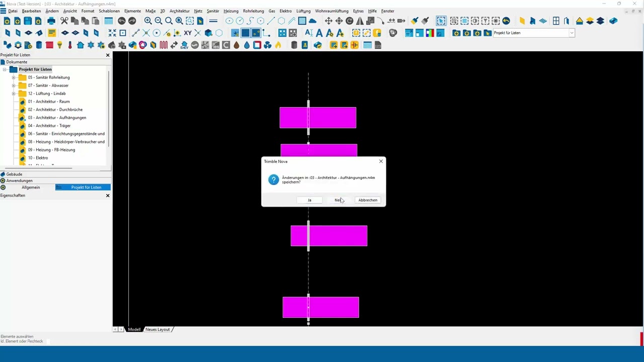Screen dimensions: 644x362
Task: Click the undo arrow icon
Action: click(122, 21)
